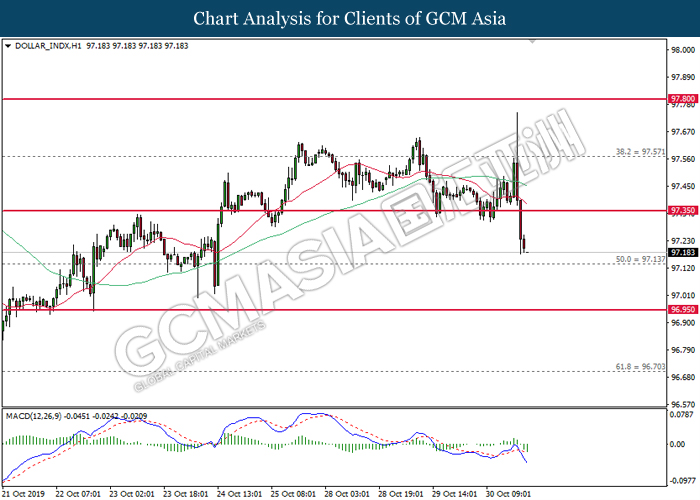The width and height of the screenshot is (700, 500).
Task: Select the DOLLAR_INDX.H1 chart title text
Action: [x=48, y=46]
